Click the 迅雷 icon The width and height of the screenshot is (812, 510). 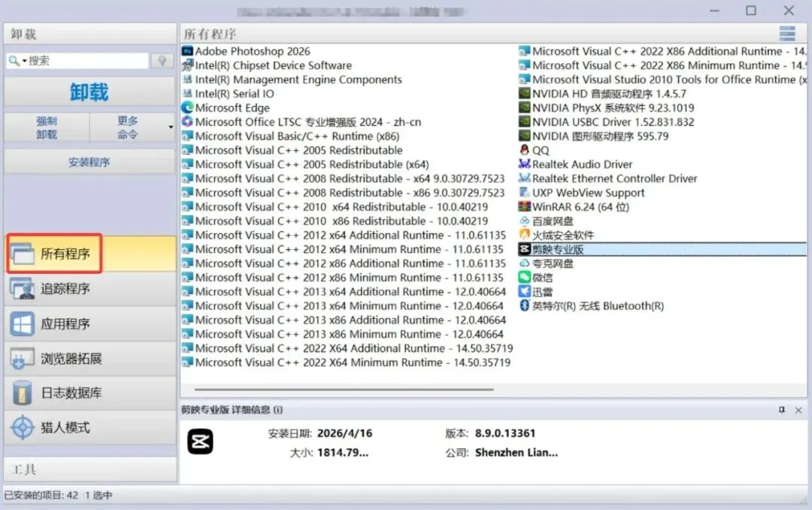click(x=525, y=291)
